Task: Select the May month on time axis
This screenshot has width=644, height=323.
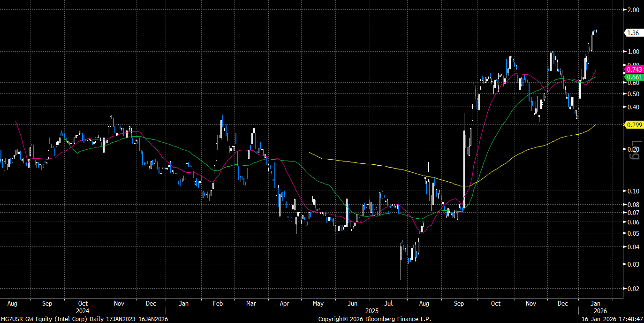Action: click(318, 303)
